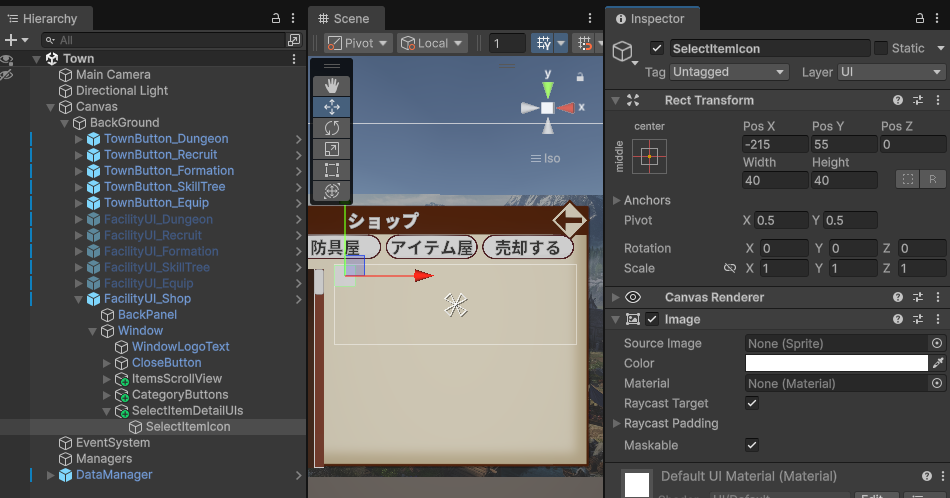The image size is (950, 498).
Task: Click the raw edit mode R button
Action: [x=932, y=180]
